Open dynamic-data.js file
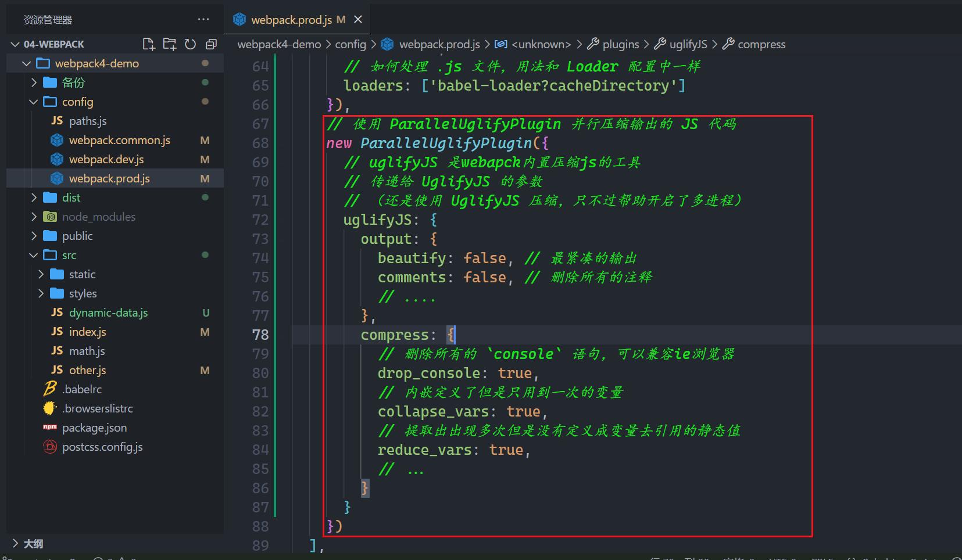The height and width of the screenshot is (560, 962). (115, 313)
